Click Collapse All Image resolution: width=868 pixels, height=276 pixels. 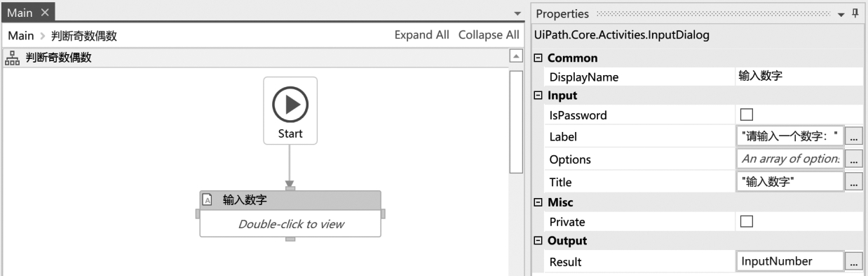pos(489,35)
